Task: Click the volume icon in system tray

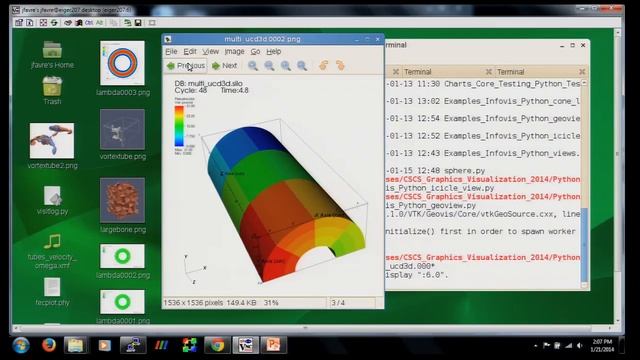Action: click(580, 346)
